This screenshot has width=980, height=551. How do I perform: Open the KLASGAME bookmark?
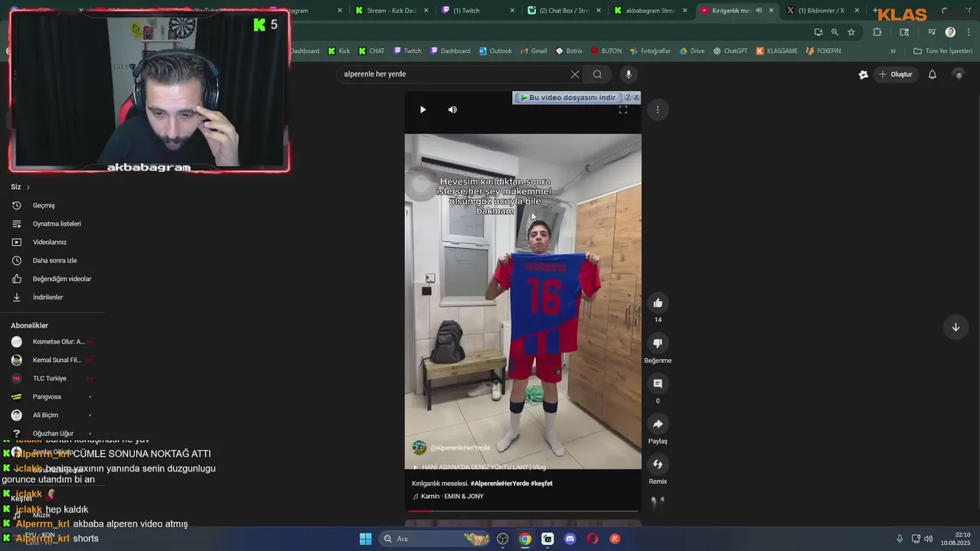pyautogui.click(x=777, y=51)
